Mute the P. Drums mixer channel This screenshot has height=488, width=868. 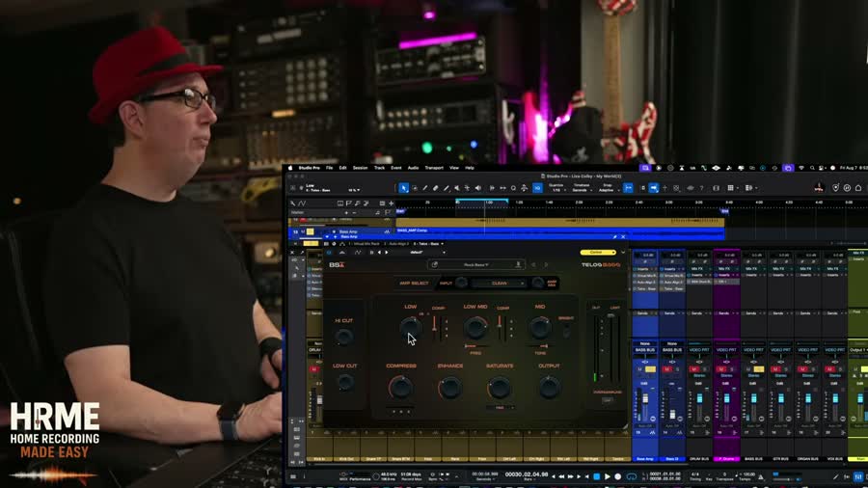721,369
